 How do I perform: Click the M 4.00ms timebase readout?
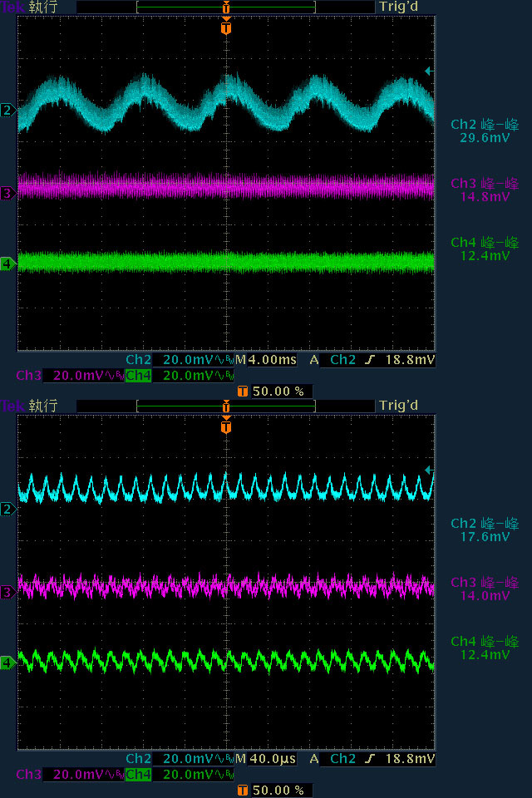tap(266, 360)
